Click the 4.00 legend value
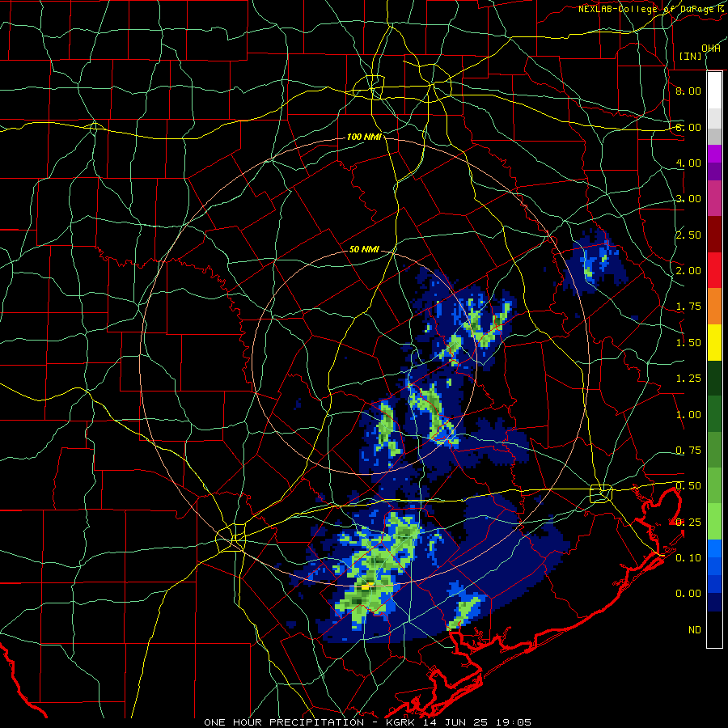The image size is (728, 728). 688,163
